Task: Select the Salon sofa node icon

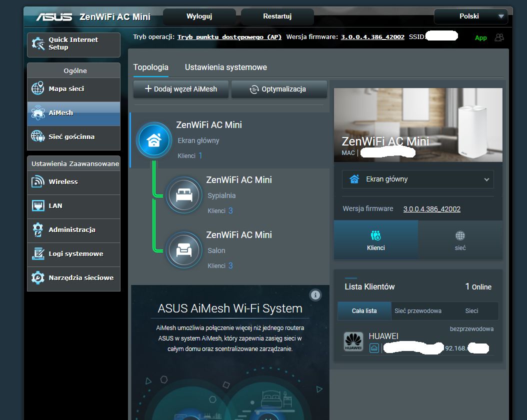Action: (184, 250)
